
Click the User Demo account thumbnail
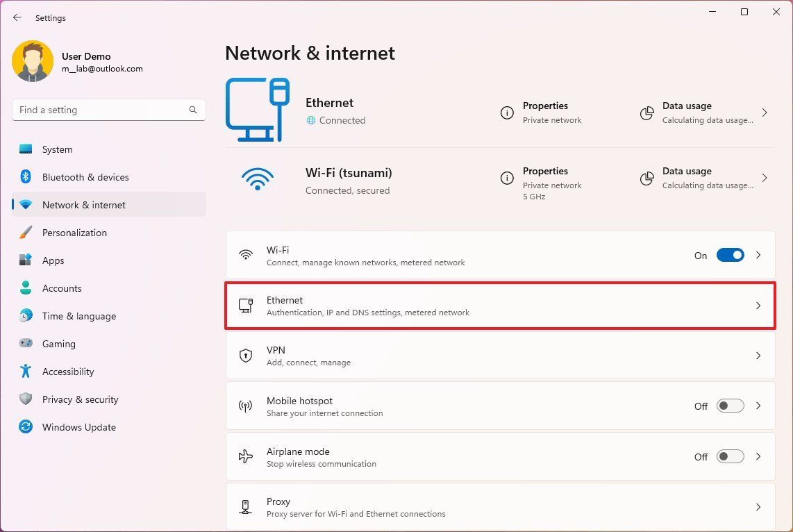coord(33,61)
